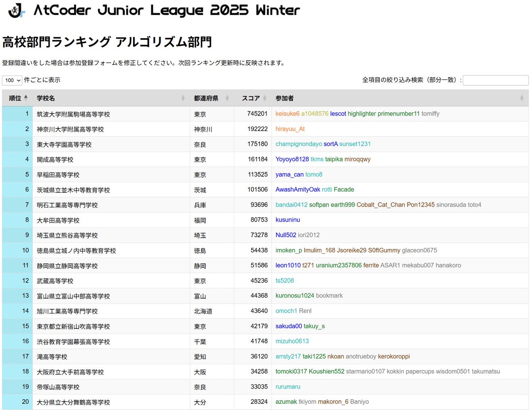Sort by 都道府県 column sort arrows
This screenshot has height=410, width=532.
[227, 98]
